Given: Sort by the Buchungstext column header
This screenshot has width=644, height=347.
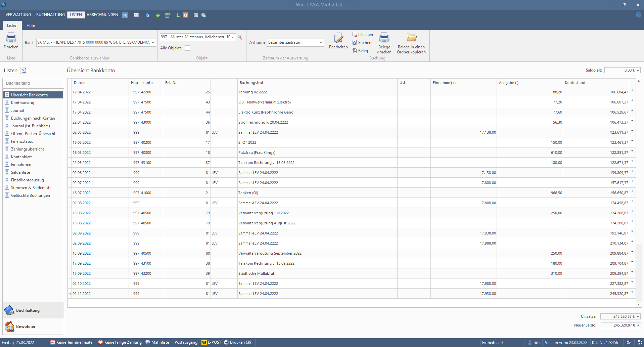Looking at the screenshot, I should [317, 83].
